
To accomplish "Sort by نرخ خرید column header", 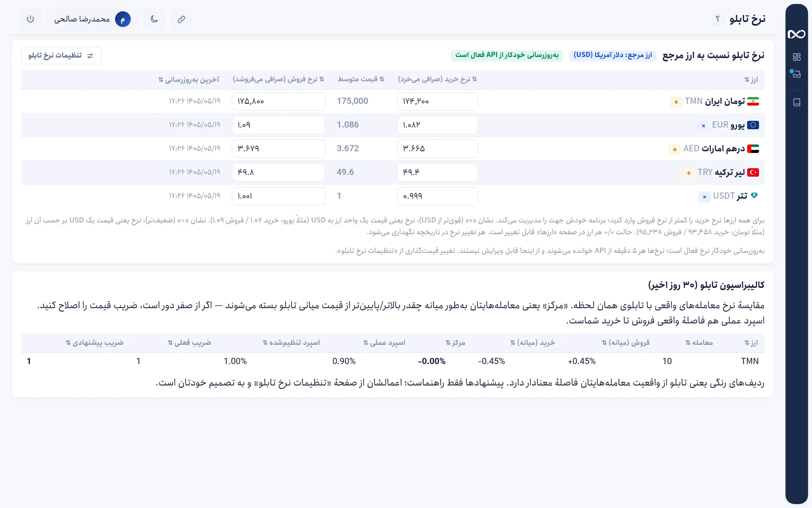I will 438,79.
